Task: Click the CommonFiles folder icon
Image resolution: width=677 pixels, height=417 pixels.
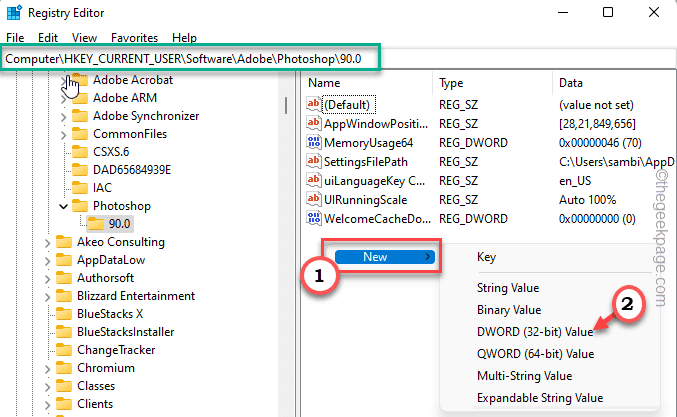Action: coord(79,134)
